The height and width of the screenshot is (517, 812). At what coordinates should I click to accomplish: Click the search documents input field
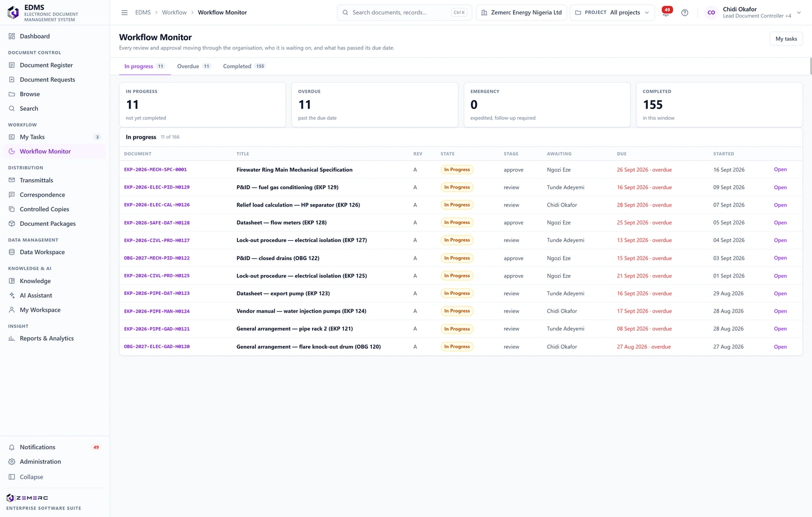(x=404, y=12)
